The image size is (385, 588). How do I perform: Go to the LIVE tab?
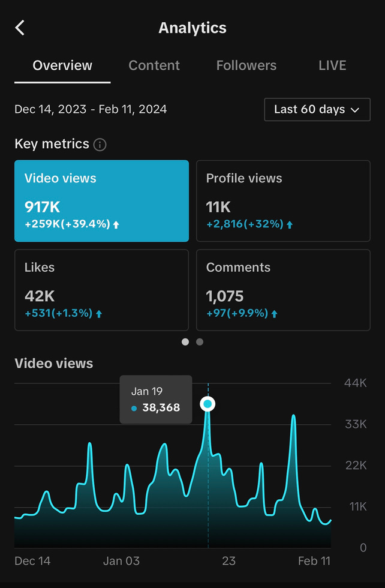tap(332, 65)
